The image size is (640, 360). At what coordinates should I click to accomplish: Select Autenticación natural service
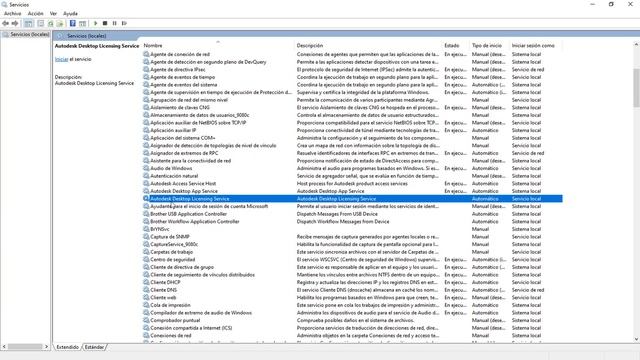point(174,176)
